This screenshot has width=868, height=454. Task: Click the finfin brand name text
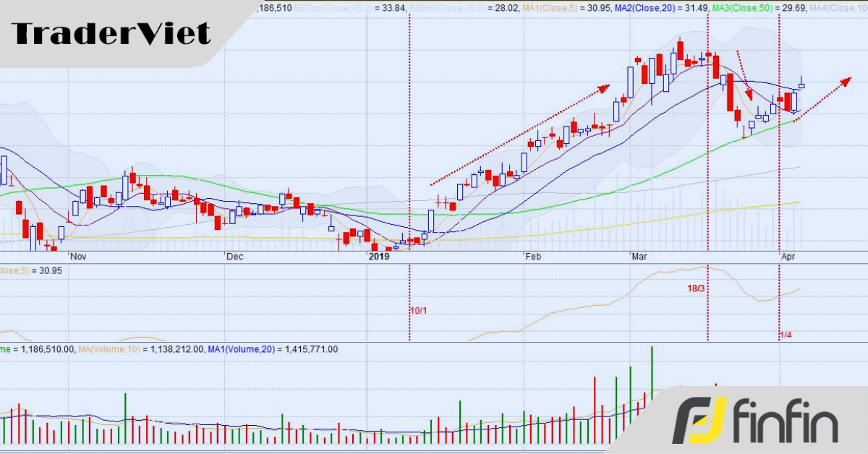coord(786,421)
